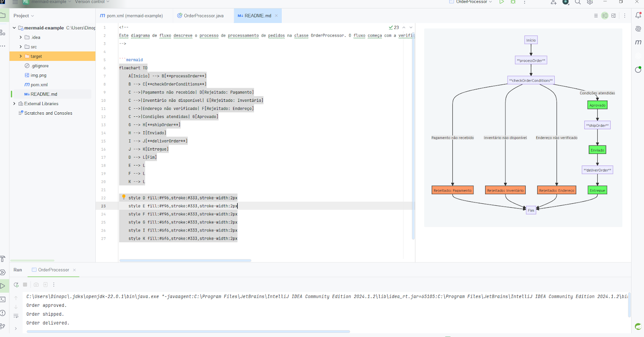Screen dimensions: 644x337
Task: Expand the src folder
Action: (21, 47)
